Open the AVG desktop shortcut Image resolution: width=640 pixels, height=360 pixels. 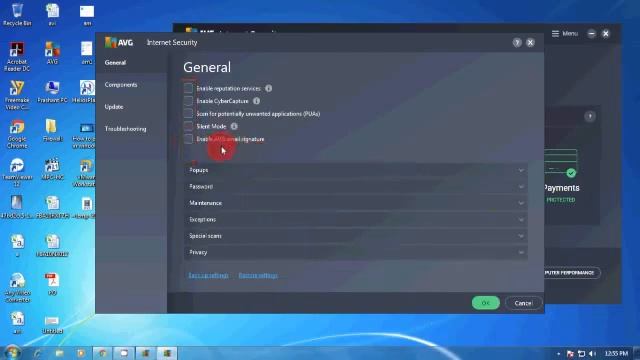(52, 53)
